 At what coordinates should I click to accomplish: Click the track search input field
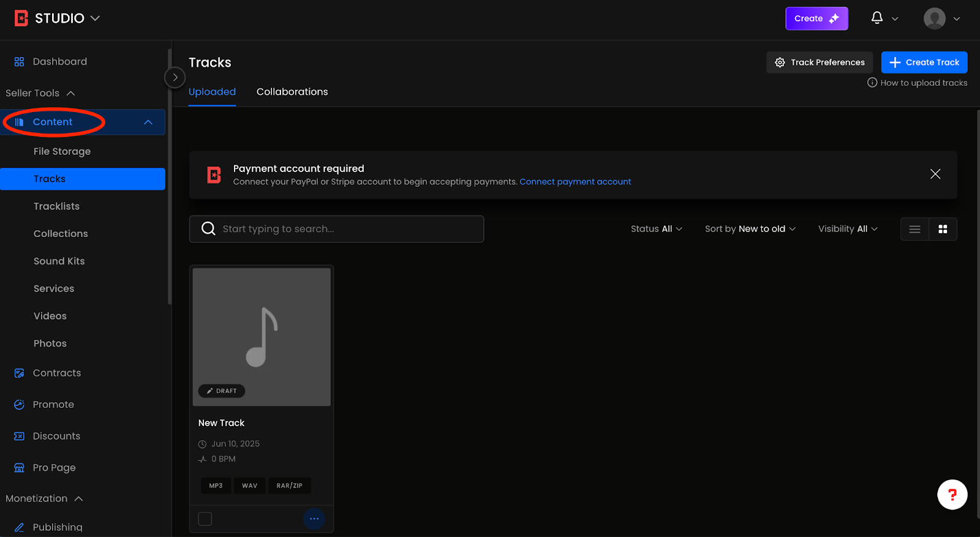point(349,229)
